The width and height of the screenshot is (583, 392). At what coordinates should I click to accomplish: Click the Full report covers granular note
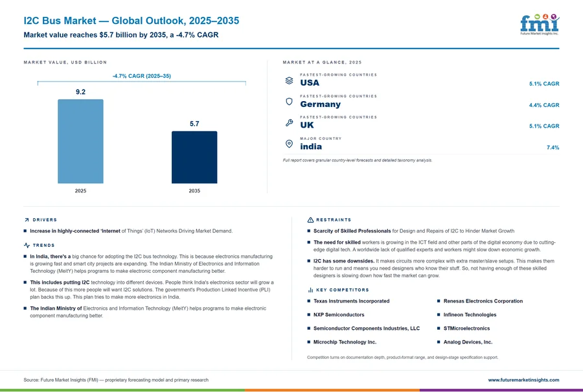pyautogui.click(x=358, y=160)
